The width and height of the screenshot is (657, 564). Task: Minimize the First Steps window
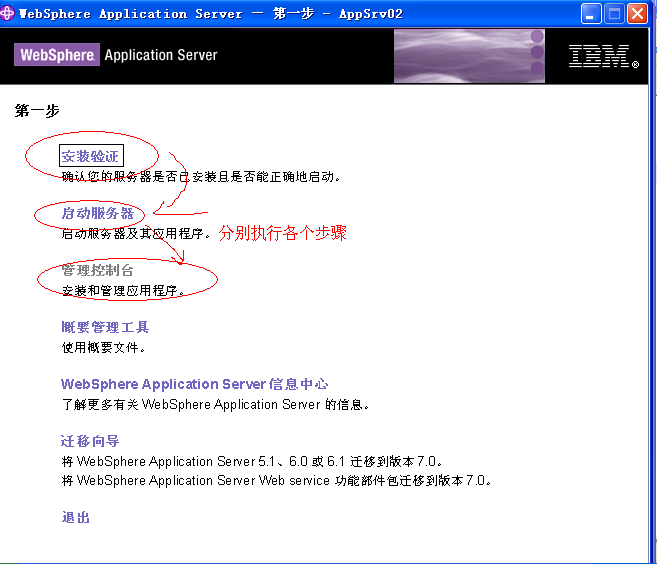(x=591, y=14)
